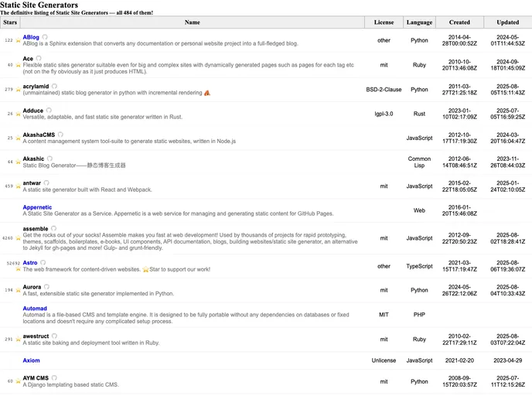
Task: Sort table by Created column header
Action: [x=459, y=22]
